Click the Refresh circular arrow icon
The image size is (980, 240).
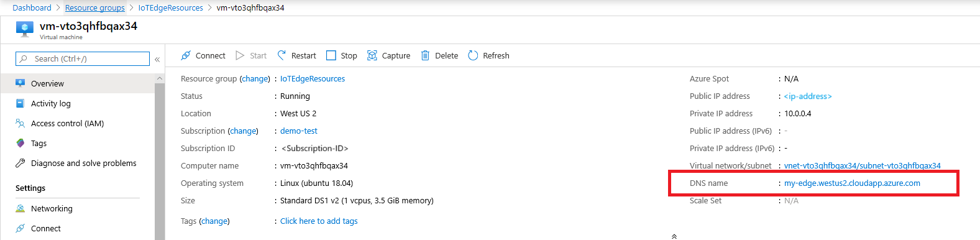click(x=473, y=55)
